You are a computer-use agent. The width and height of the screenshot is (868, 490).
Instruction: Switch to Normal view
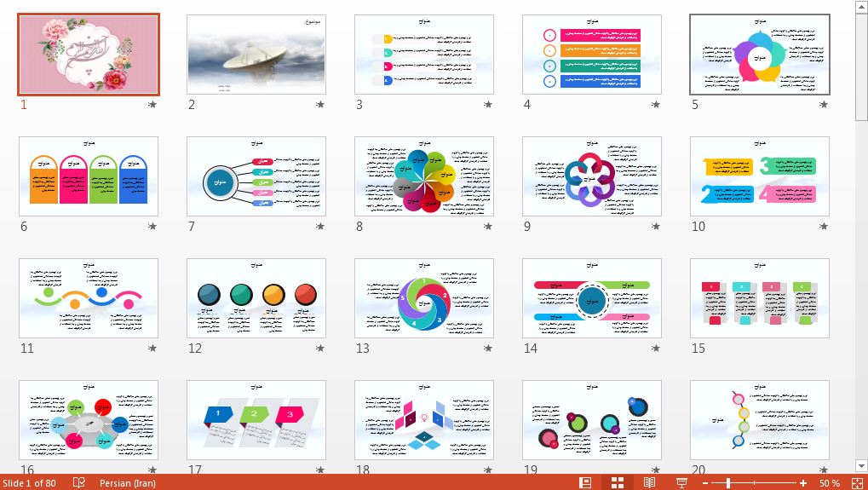585,483
